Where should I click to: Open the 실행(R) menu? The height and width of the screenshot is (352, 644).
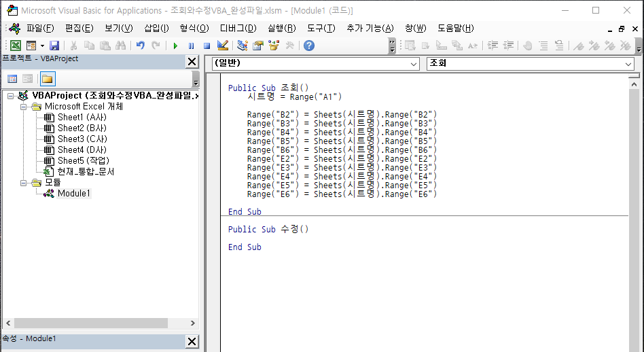coord(282,29)
